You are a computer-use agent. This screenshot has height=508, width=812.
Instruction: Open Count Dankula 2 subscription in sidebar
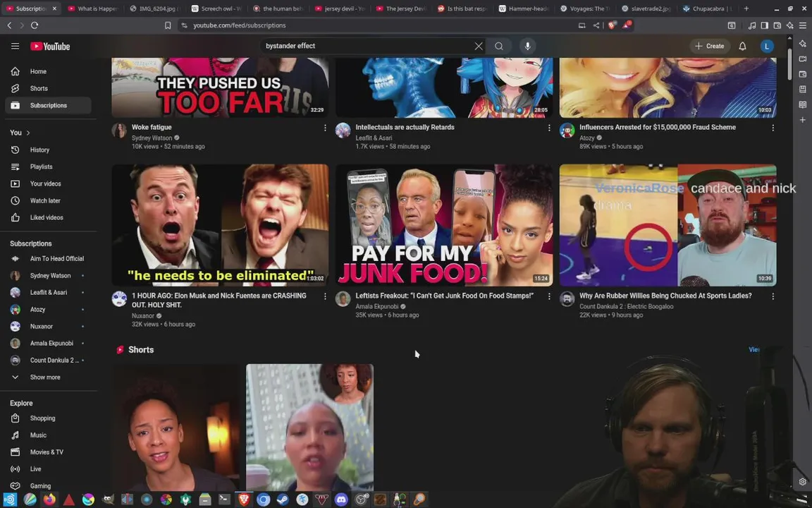pos(48,361)
